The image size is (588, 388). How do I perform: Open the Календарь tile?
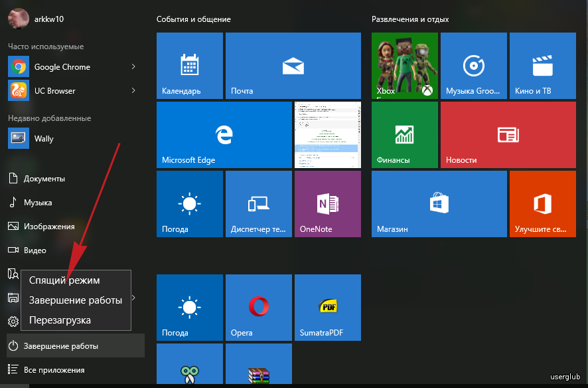tap(190, 66)
